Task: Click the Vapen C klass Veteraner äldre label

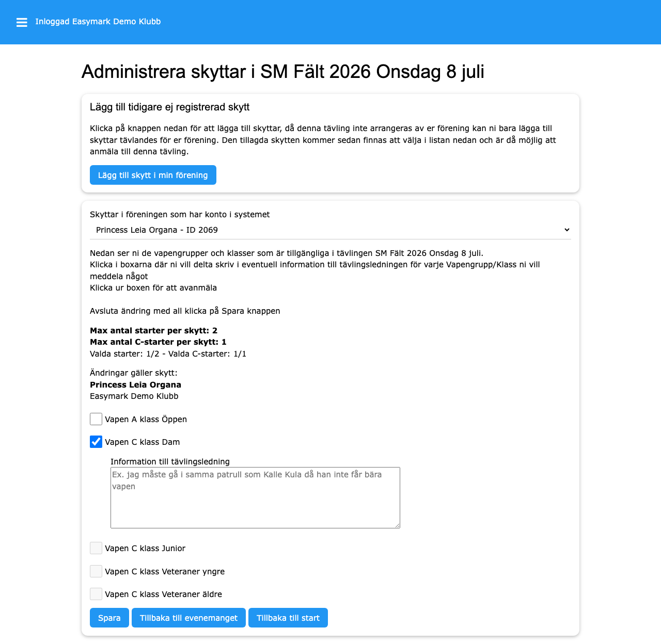Action: tap(163, 594)
